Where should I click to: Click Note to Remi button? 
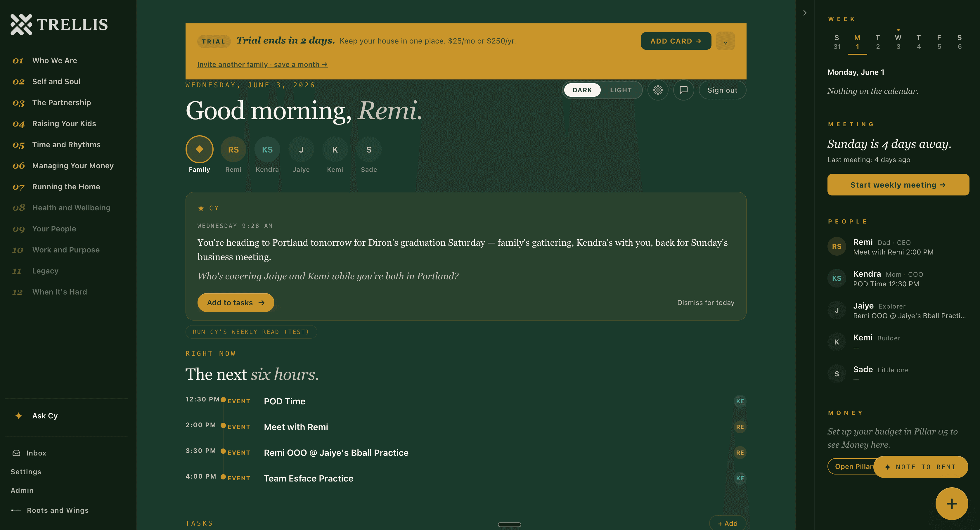pyautogui.click(x=920, y=467)
